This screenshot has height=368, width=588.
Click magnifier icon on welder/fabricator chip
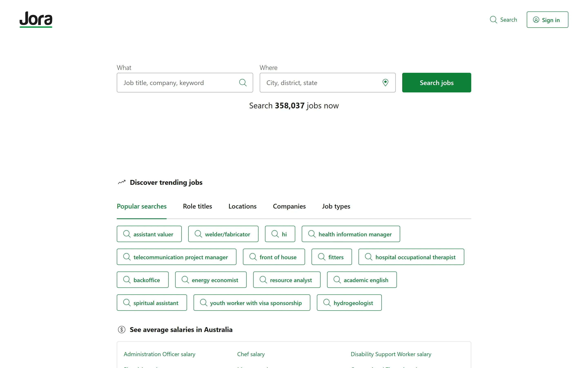tap(198, 234)
